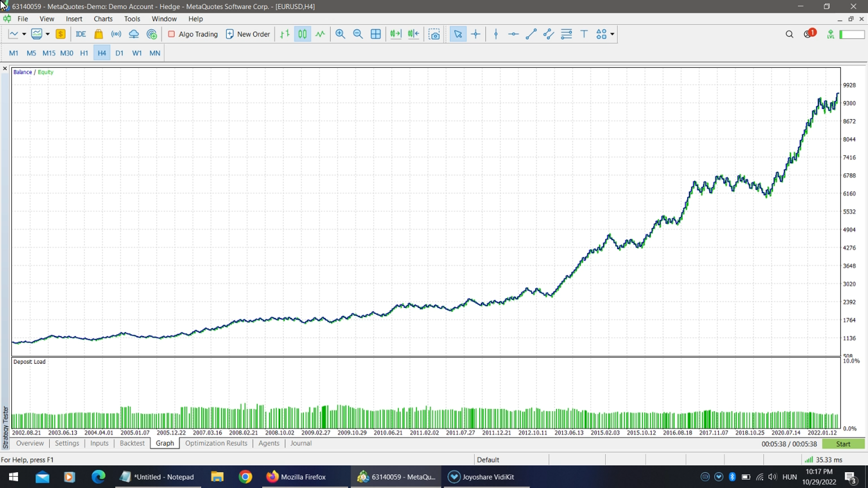Select the crosshair cursor tool
Viewport: 868px width, 488px height.
(476, 34)
